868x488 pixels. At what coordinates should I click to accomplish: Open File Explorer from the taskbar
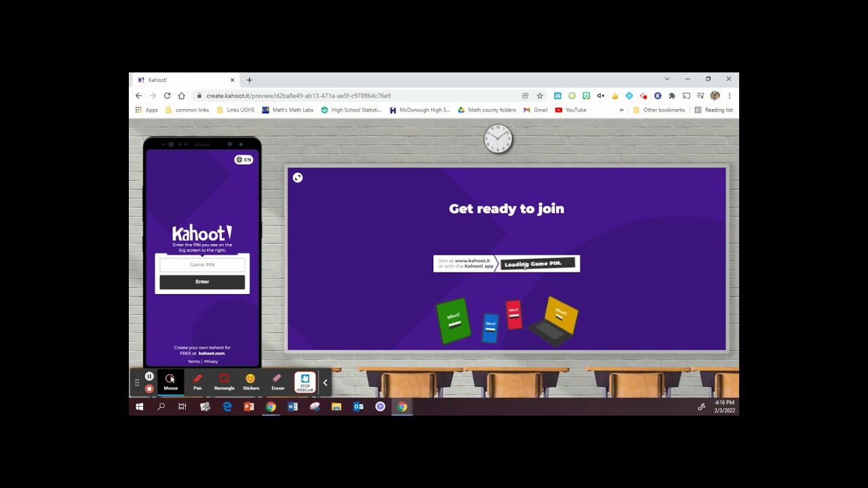(336, 407)
